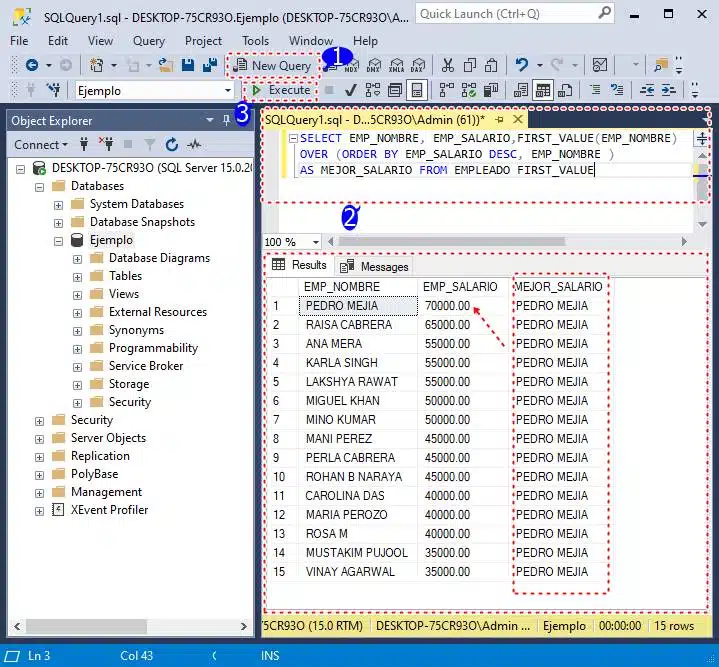The width and height of the screenshot is (719, 667).
Task: Expand the Programmability folder
Action: point(77,349)
